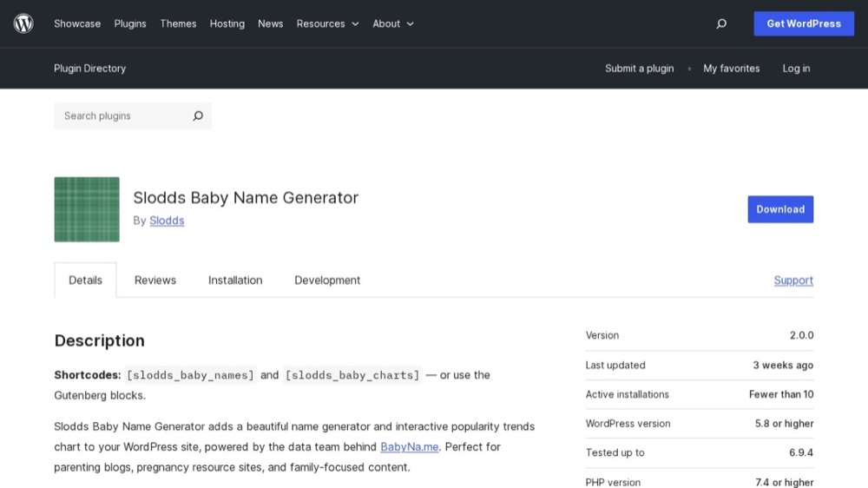Image resolution: width=868 pixels, height=488 pixels.
Task: Click the [slodds_baby_charts] shortcode text
Action: (352, 375)
